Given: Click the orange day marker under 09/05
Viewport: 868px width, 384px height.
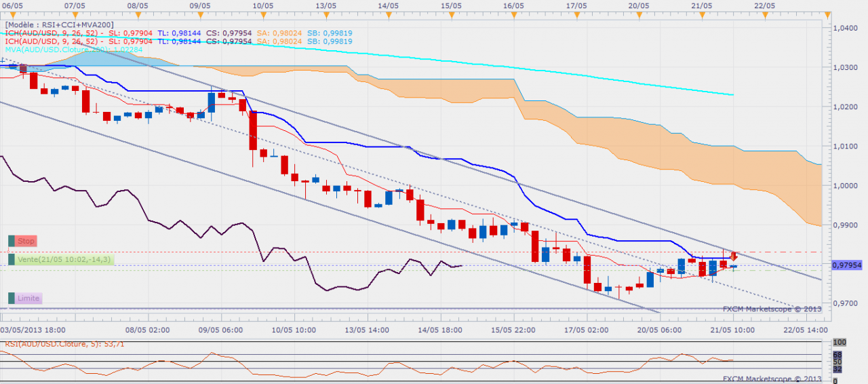Looking at the screenshot, I should click(202, 16).
